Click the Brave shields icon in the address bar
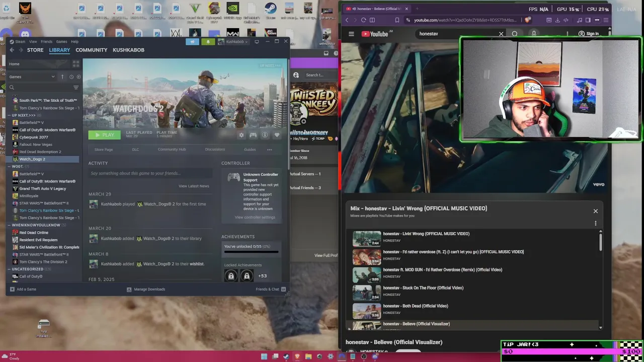This screenshot has height=362, width=644. pyautogui.click(x=528, y=20)
